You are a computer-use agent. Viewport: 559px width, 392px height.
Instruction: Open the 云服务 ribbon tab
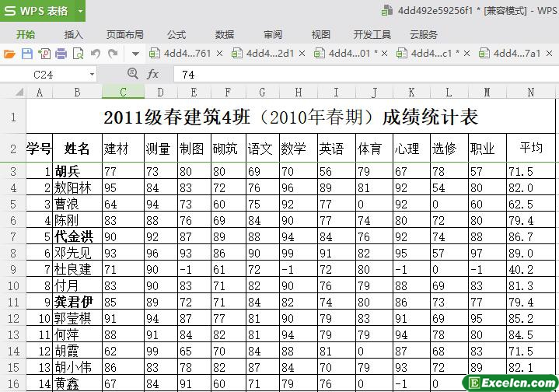click(424, 34)
